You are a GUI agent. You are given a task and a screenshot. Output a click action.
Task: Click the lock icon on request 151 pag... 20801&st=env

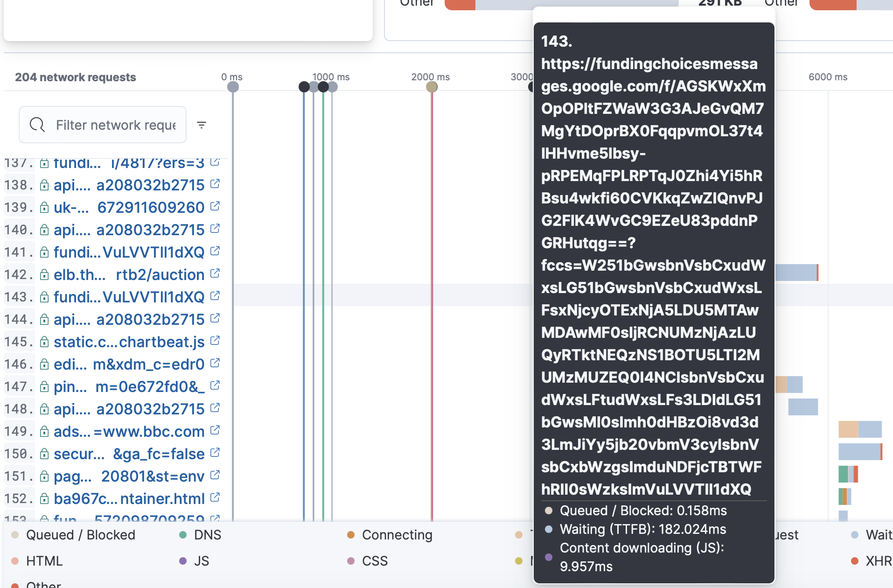[44, 476]
